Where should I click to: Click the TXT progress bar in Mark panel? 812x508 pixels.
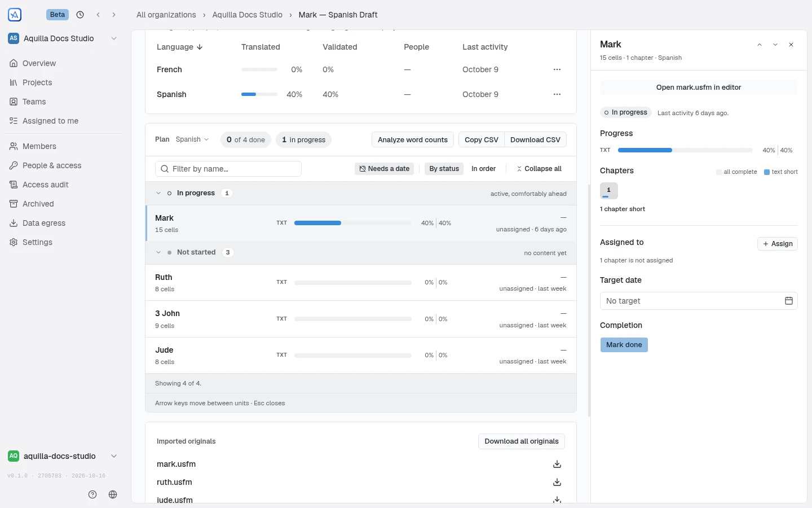click(685, 150)
